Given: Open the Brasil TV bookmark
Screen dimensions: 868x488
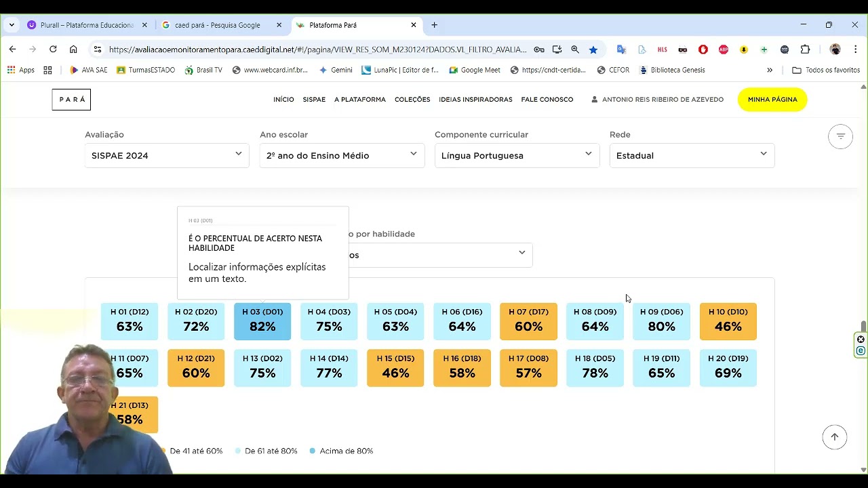Looking at the screenshot, I should point(203,70).
